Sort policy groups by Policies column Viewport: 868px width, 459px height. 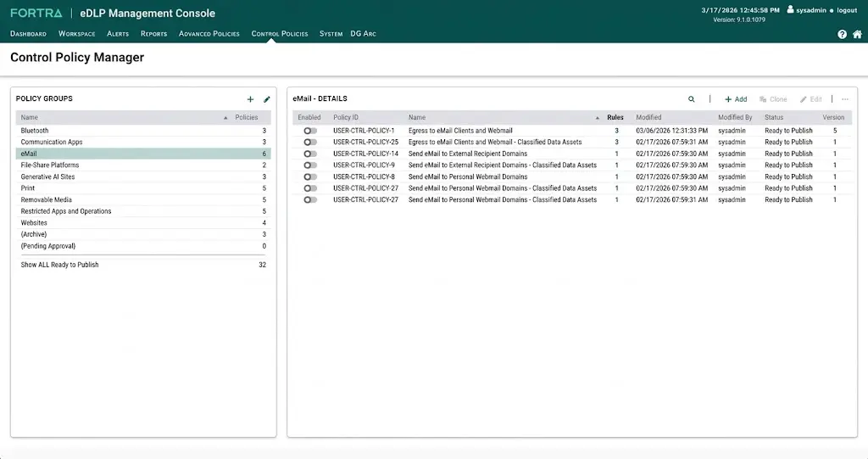click(247, 118)
